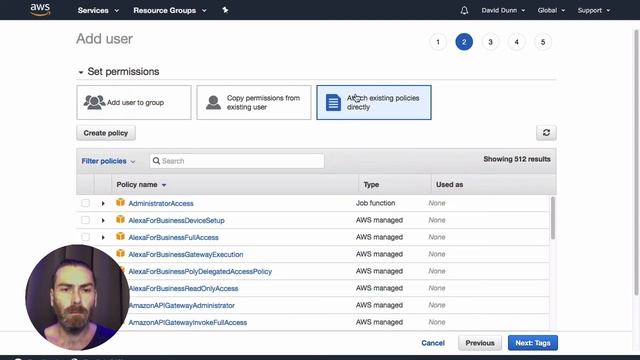Click the Job function type cell
The width and height of the screenshot is (640, 360).
(375, 203)
